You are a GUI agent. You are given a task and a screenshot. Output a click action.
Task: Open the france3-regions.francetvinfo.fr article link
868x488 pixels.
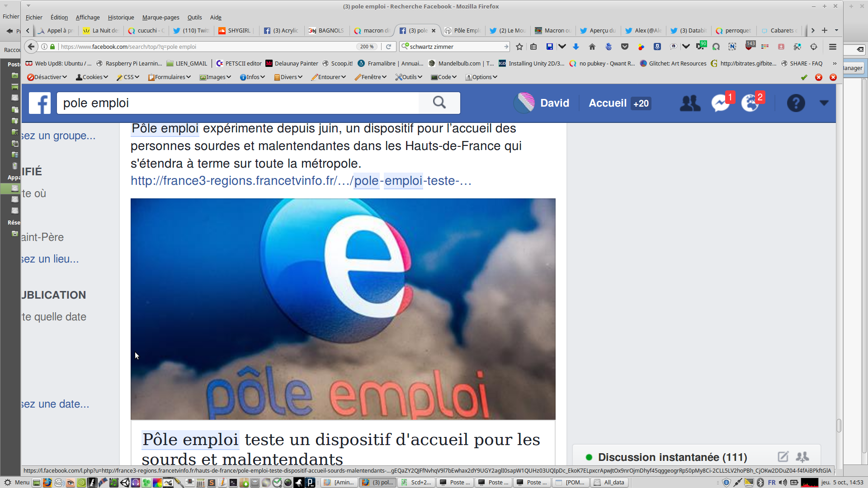pyautogui.click(x=301, y=181)
